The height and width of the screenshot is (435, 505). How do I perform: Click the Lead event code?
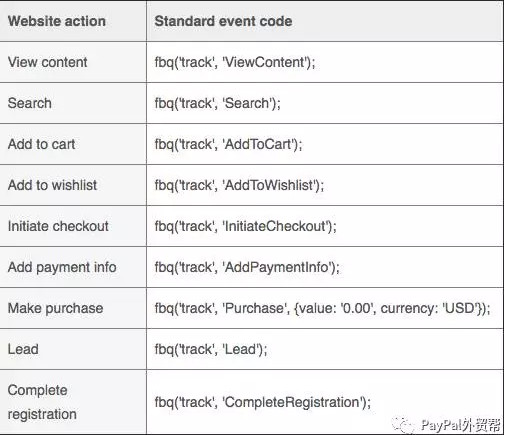pyautogui.click(x=211, y=349)
